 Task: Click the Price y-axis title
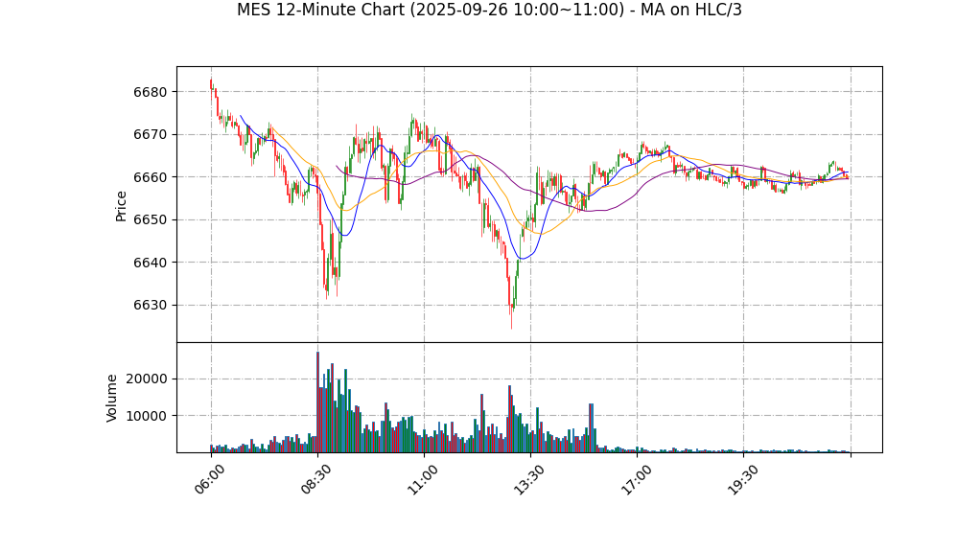tap(121, 206)
